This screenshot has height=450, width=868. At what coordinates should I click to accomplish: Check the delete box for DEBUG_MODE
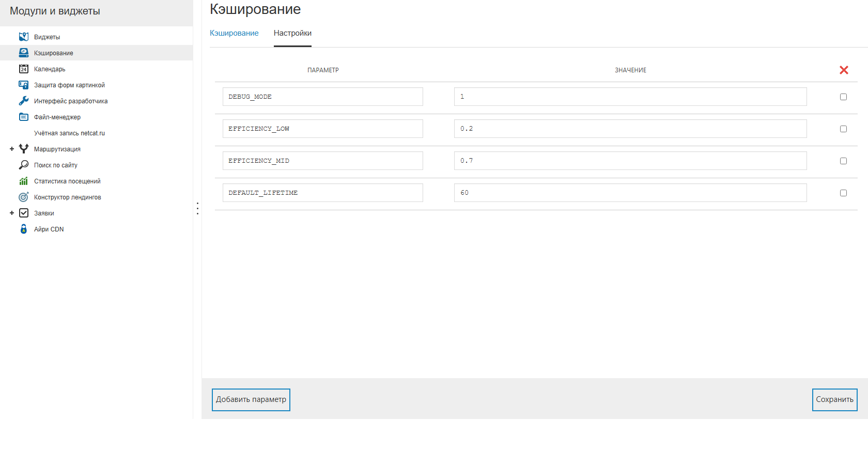(x=843, y=97)
